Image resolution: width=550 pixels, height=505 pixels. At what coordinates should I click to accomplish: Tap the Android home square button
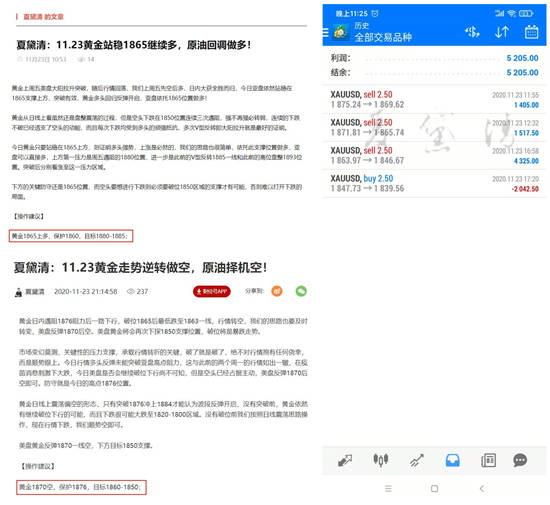coord(434,489)
